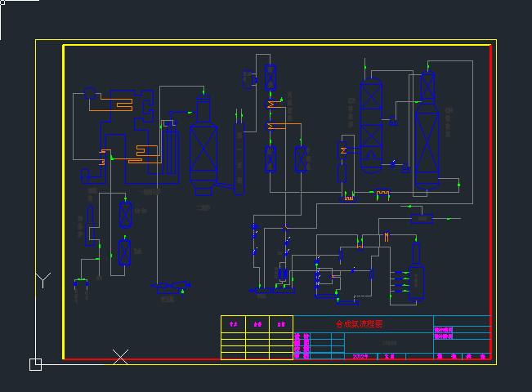
Task: Select the yellow left border of drawing frame
Action: click(x=64, y=204)
